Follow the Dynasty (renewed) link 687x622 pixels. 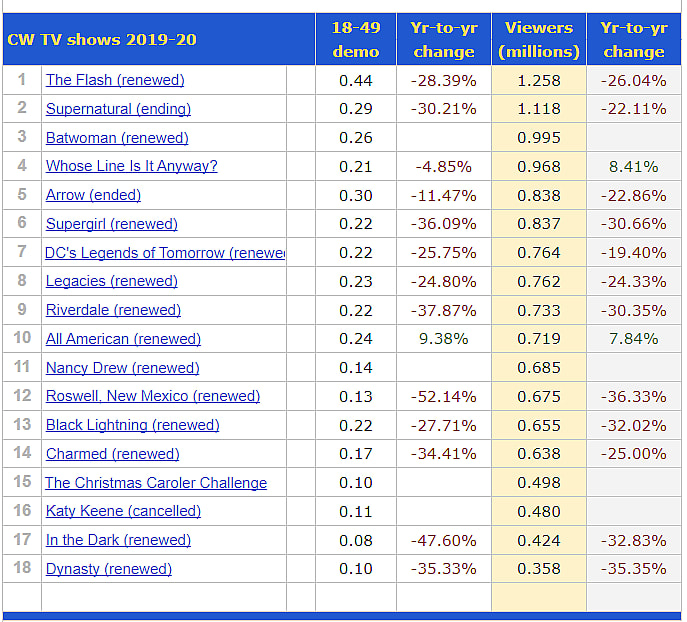(x=108, y=569)
